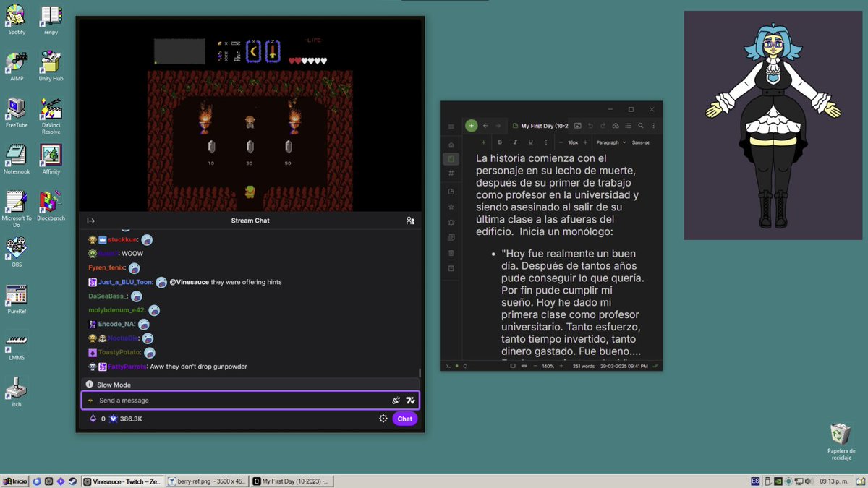Open Reminders bell in Notesnook sidebar
Screen dimensions: 868x488
coord(451,222)
